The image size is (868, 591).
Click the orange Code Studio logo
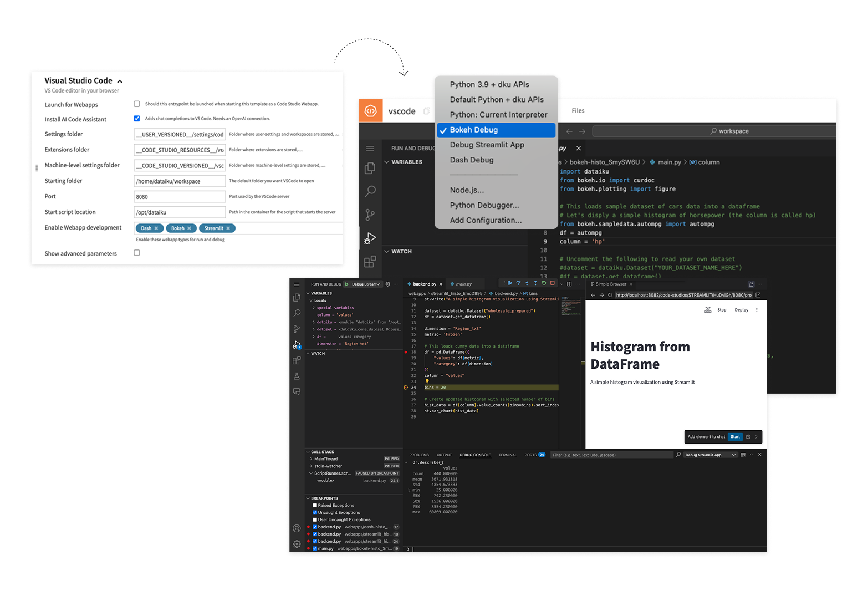[x=371, y=111]
